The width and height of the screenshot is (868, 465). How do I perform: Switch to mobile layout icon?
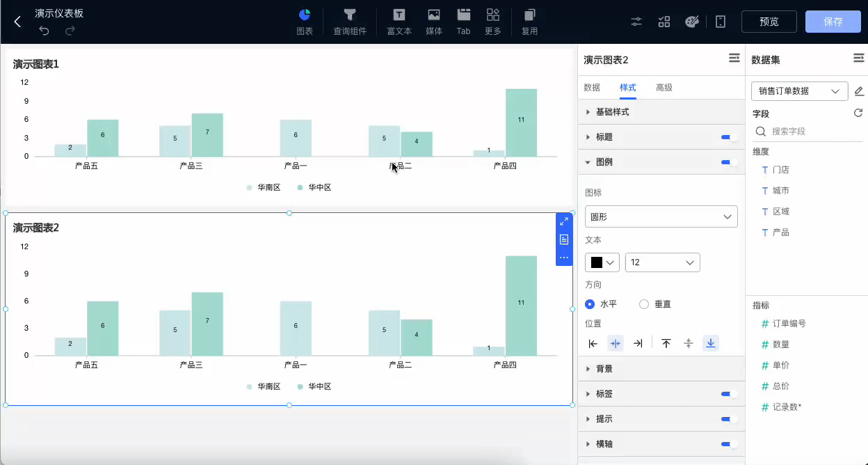point(721,22)
